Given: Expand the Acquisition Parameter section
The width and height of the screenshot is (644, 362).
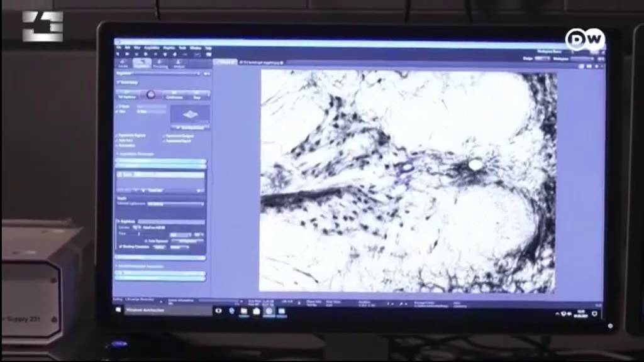Looking at the screenshot, I should click(x=136, y=154).
